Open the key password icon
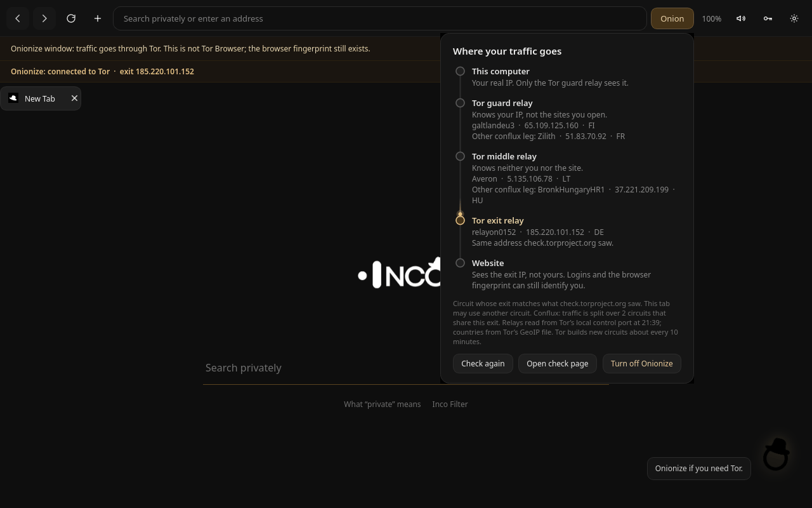This screenshot has width=812, height=508. (x=768, y=18)
